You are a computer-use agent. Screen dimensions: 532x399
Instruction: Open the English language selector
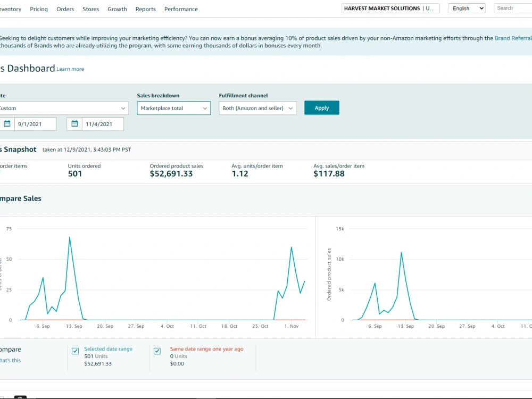click(x=467, y=8)
